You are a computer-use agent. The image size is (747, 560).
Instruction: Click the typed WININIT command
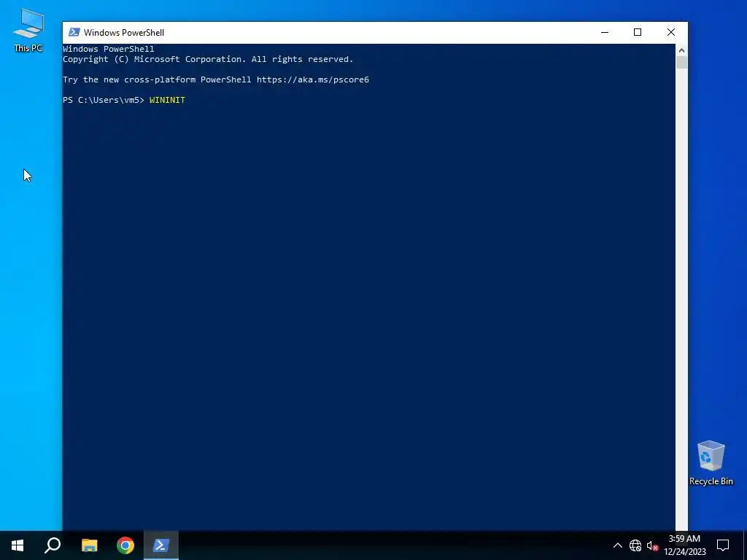[167, 100]
